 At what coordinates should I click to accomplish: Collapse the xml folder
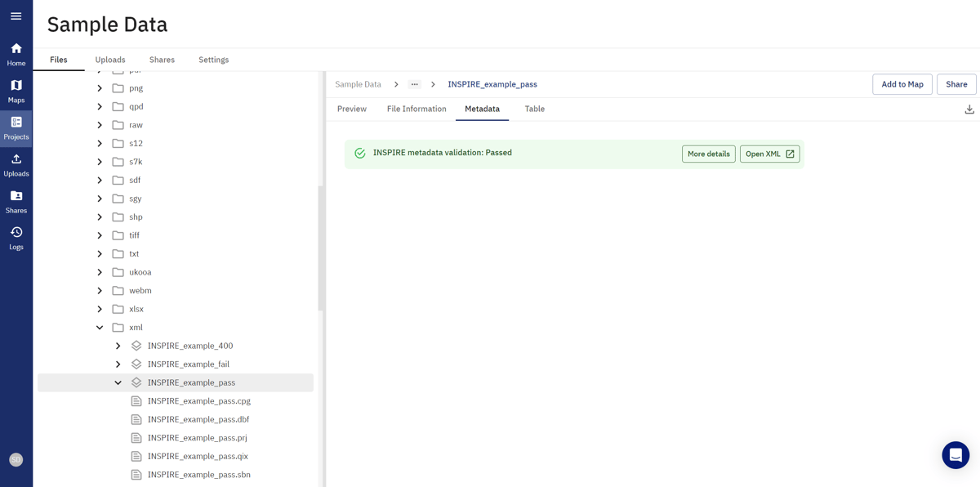pyautogui.click(x=100, y=328)
